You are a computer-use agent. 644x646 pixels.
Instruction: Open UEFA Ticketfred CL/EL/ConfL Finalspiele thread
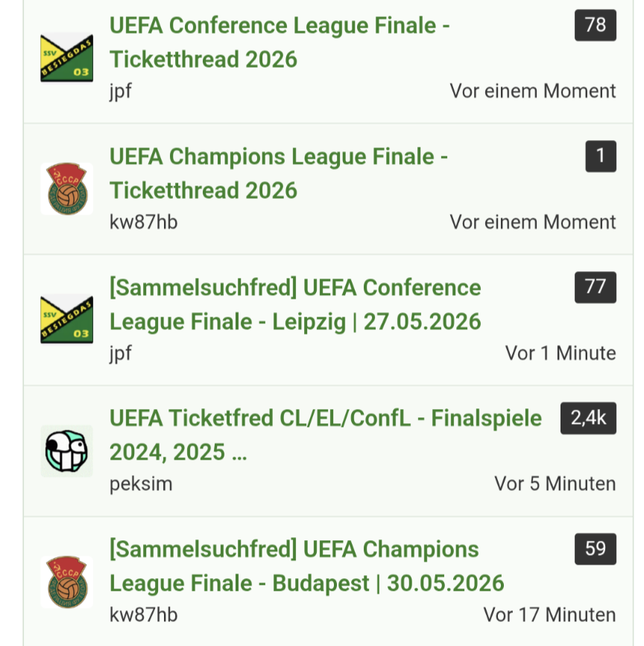[x=326, y=435]
